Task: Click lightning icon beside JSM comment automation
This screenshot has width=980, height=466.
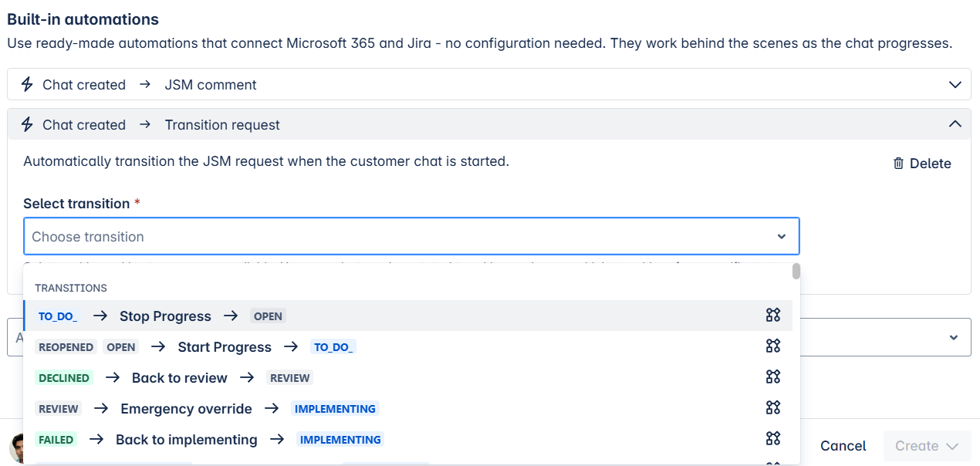Action: point(27,85)
